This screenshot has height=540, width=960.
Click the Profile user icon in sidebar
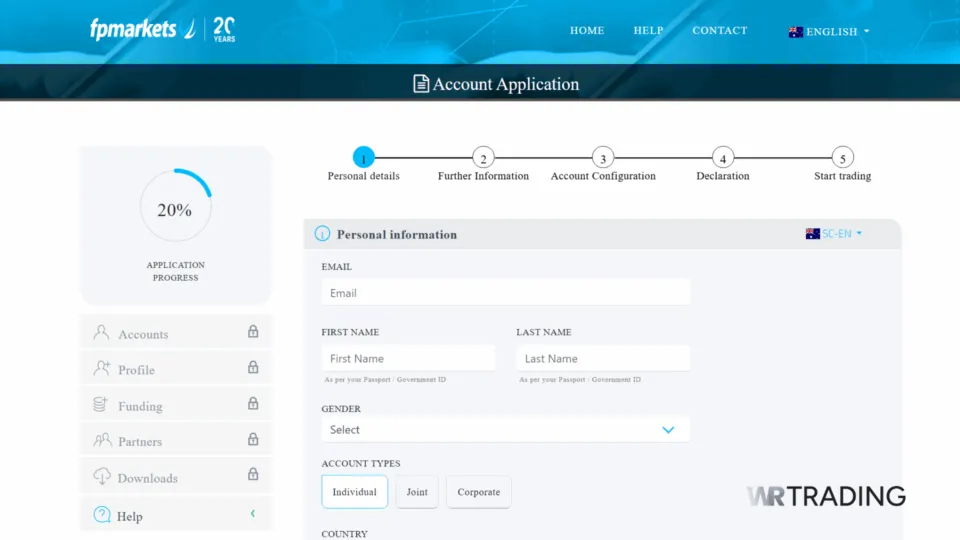tap(101, 368)
